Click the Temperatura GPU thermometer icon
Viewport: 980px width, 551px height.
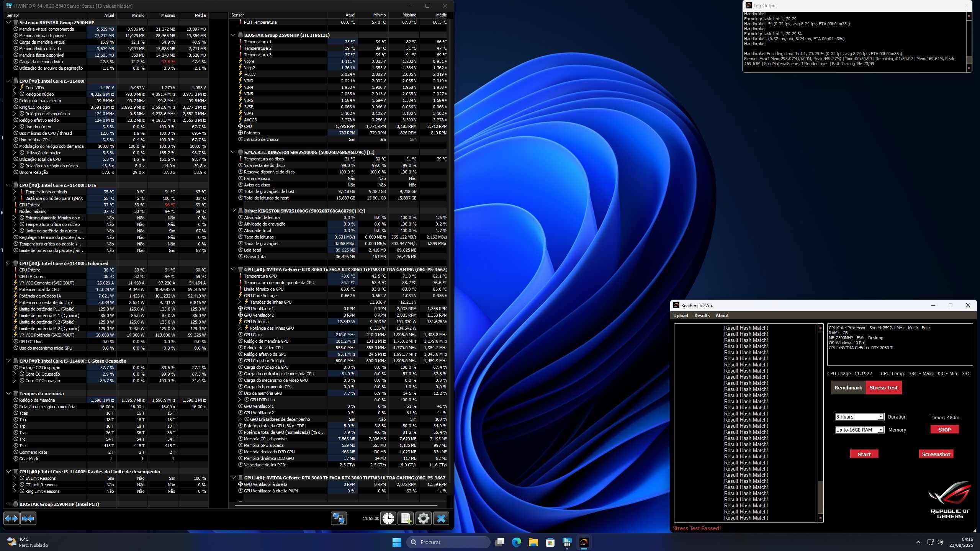[x=240, y=276]
